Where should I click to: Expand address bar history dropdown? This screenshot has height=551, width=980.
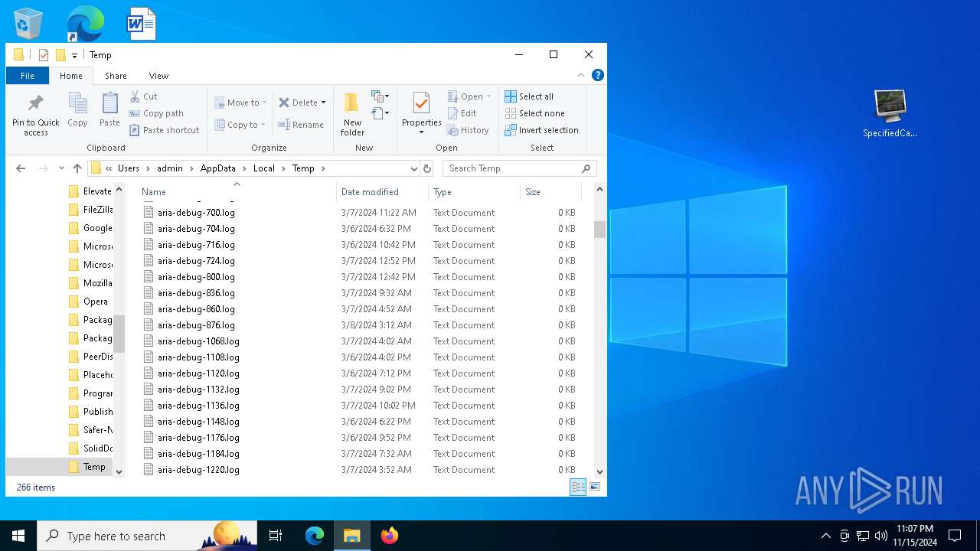click(x=413, y=168)
